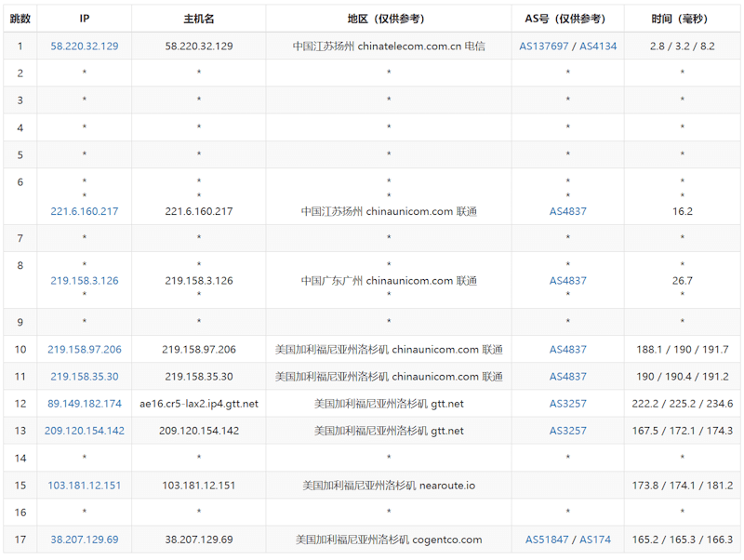The height and width of the screenshot is (560, 744).
Task: Click time value 165.2 / 165.3 / 166.3
Action: 683,540
